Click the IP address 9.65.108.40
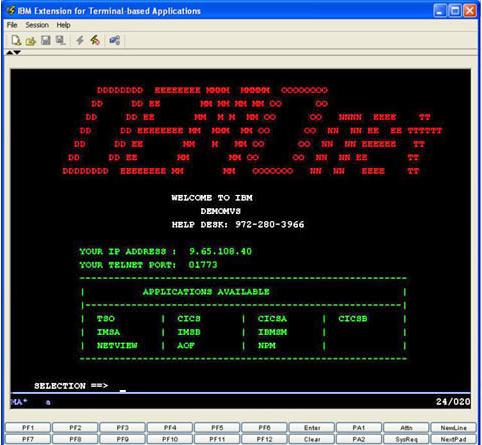 [x=220, y=251]
